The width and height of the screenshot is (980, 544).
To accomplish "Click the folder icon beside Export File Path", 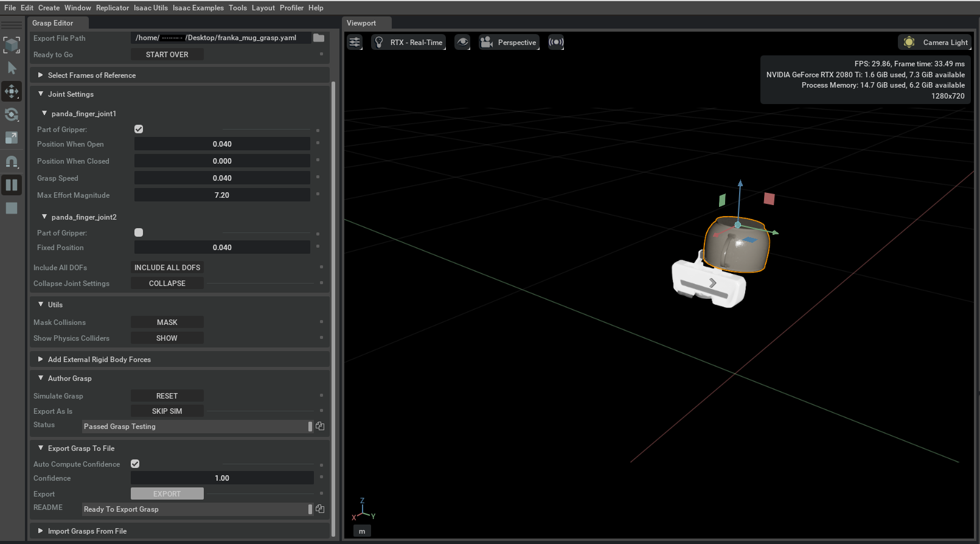I will (319, 38).
